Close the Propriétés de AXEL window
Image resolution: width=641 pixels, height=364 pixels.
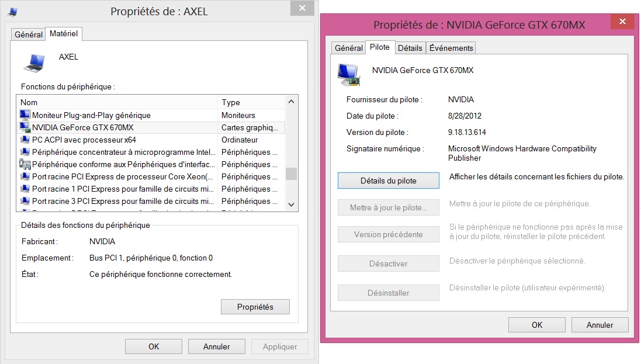(302, 8)
